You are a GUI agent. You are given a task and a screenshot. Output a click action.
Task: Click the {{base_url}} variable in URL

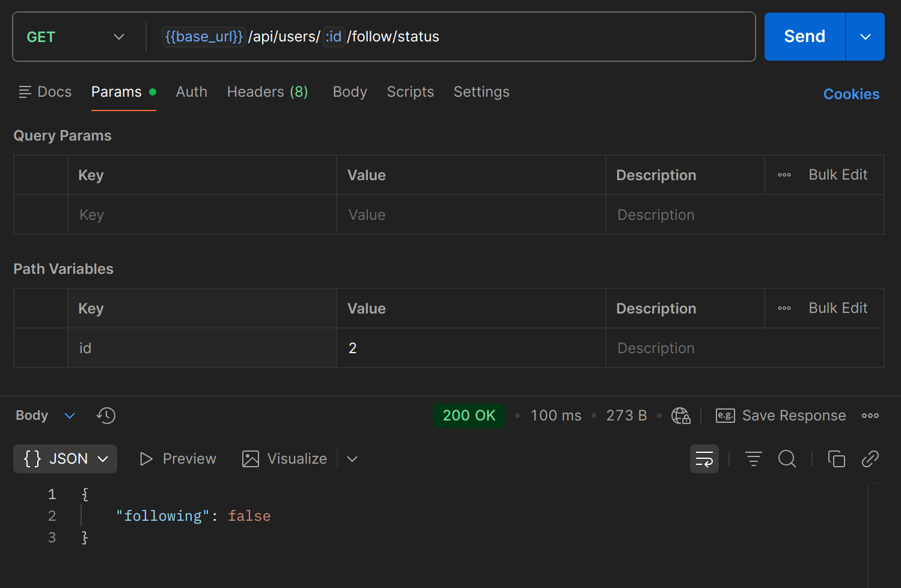click(204, 37)
